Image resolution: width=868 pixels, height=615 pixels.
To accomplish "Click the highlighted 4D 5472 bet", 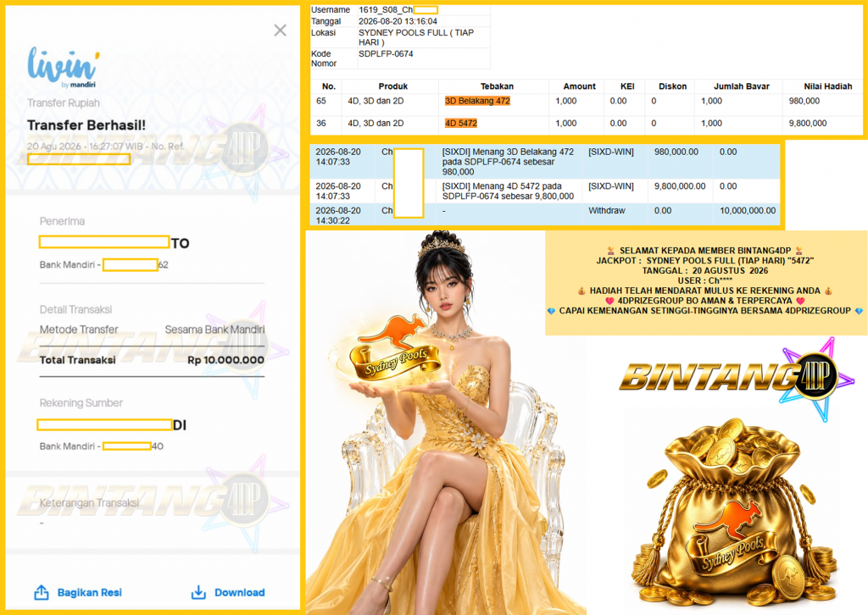I will tap(461, 124).
